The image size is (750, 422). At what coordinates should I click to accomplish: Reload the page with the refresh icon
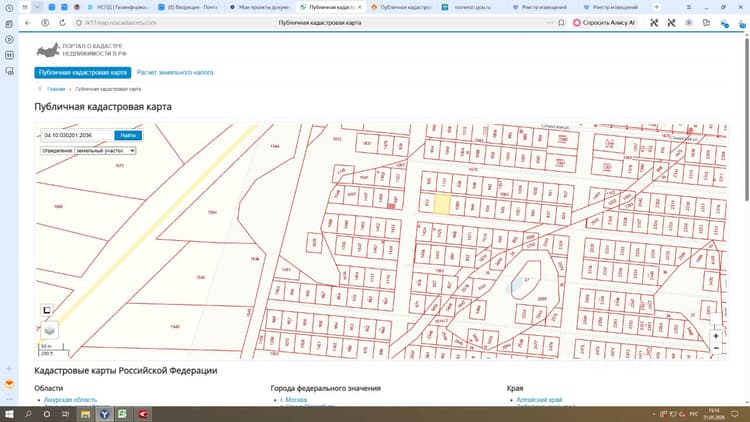[x=62, y=22]
